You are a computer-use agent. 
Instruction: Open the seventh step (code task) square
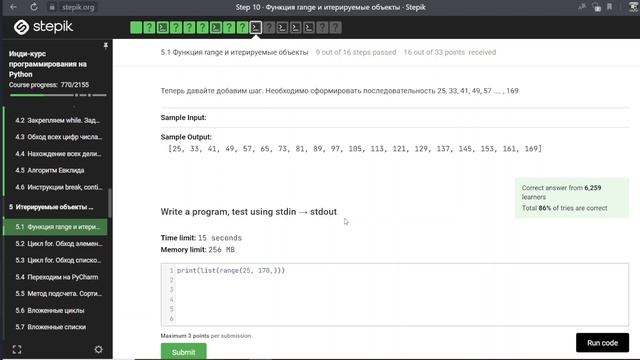tap(216, 27)
